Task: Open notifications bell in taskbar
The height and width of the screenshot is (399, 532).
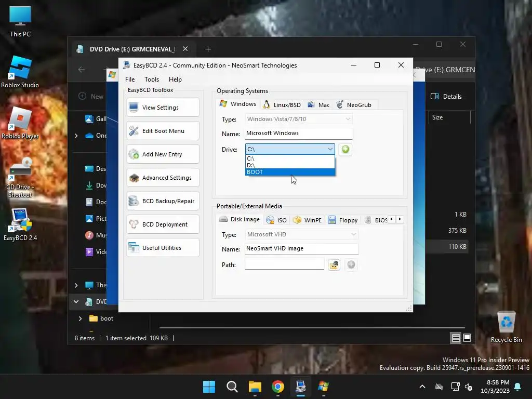Action: (x=518, y=387)
